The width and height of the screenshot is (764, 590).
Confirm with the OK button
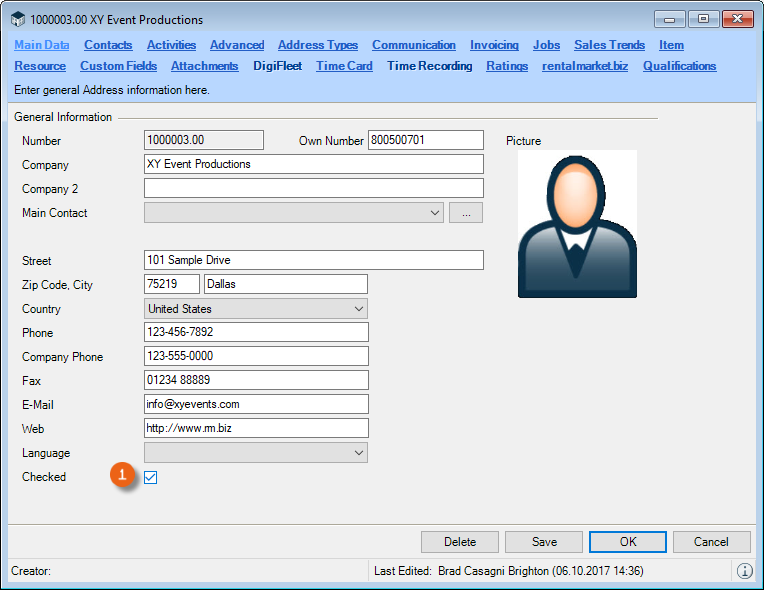coord(628,542)
